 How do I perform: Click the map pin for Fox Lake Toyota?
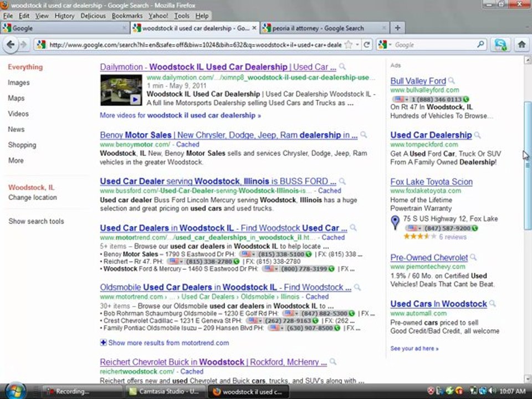point(395,223)
